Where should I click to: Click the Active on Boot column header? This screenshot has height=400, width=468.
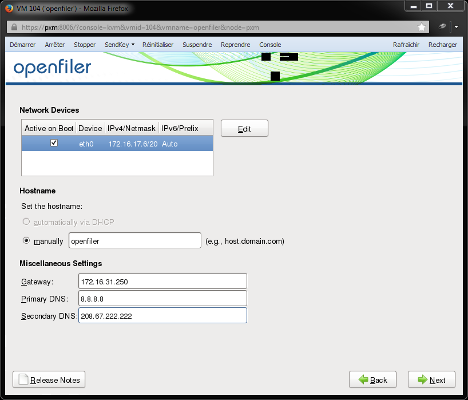(49, 128)
